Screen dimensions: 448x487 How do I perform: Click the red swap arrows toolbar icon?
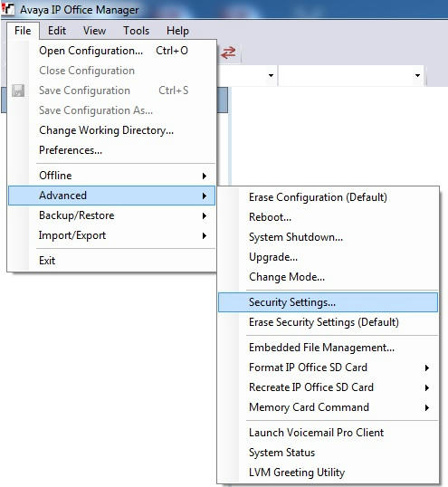pyautogui.click(x=228, y=53)
